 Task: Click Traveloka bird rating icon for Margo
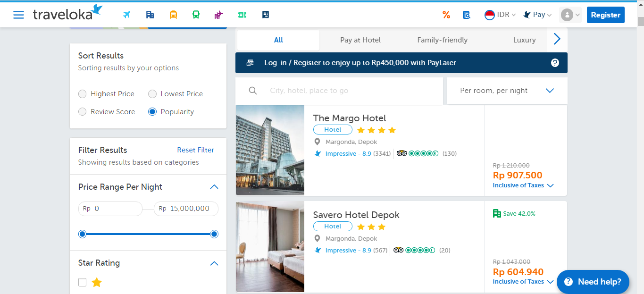[318, 153]
